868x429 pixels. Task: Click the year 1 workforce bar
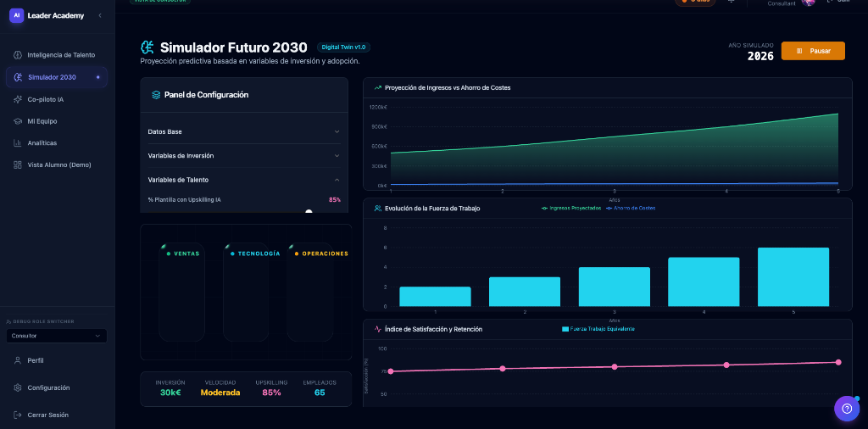[x=435, y=297]
